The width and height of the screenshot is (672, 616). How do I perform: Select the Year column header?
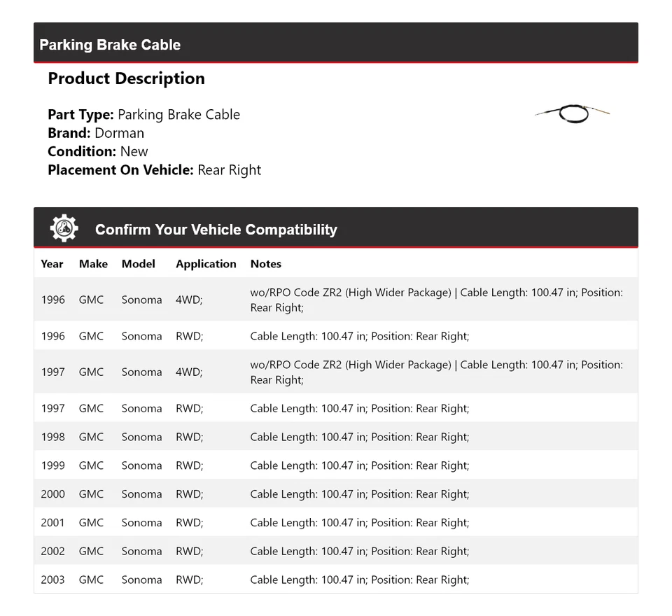(x=52, y=264)
